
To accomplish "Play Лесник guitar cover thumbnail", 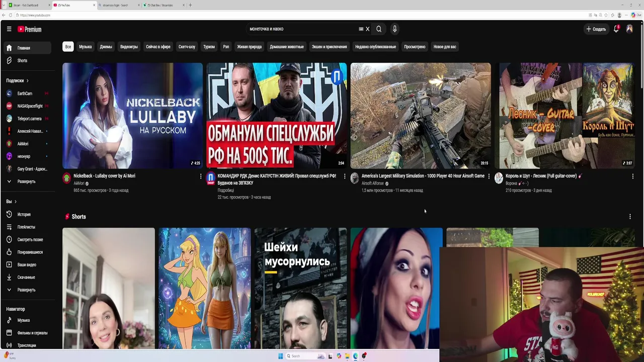I will [x=565, y=115].
